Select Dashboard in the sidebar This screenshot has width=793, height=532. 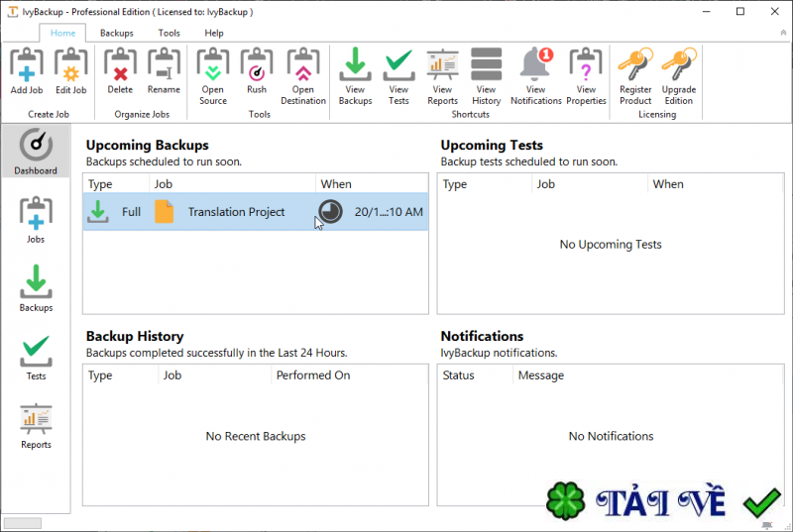click(36, 151)
